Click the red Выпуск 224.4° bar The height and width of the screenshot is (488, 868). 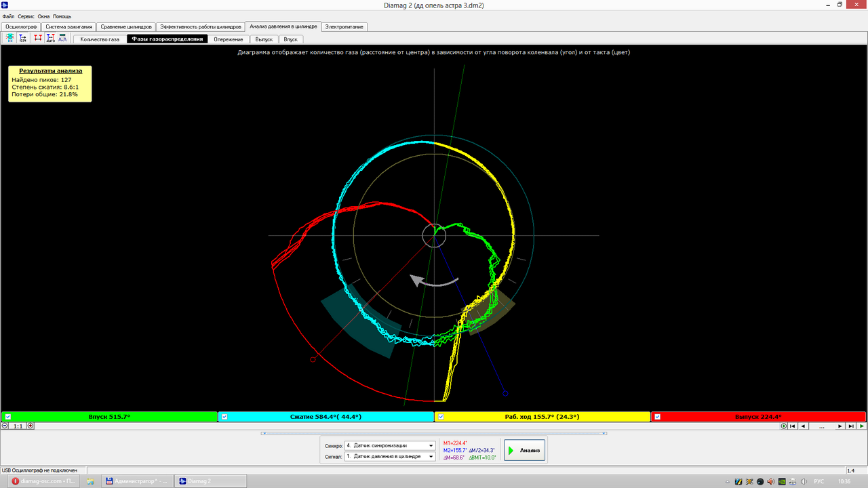759,417
